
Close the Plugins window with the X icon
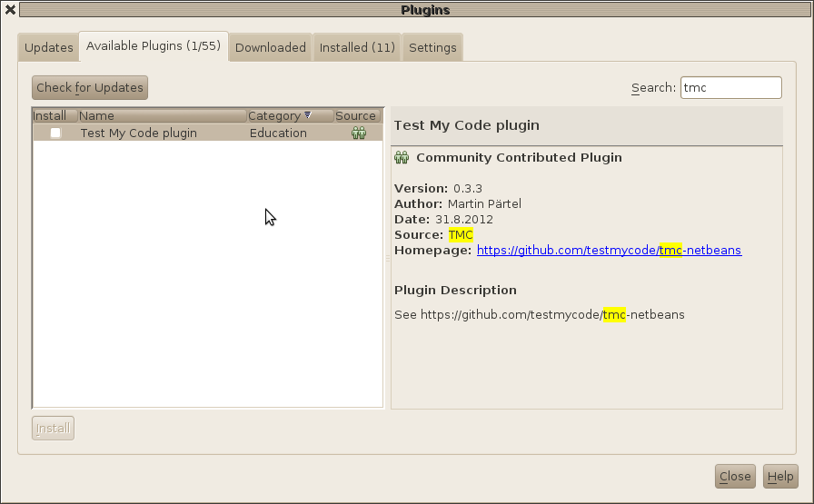tap(10, 9)
